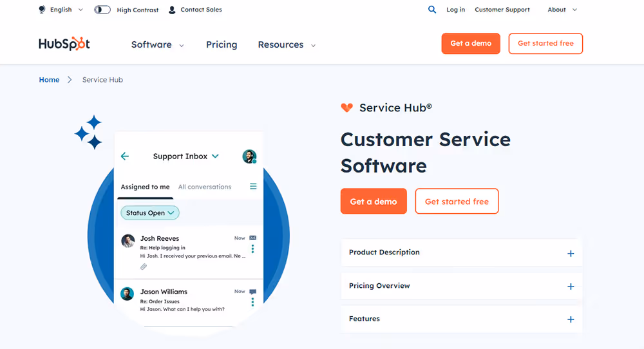Click the agent avatar in Support Inbox header

(x=249, y=156)
